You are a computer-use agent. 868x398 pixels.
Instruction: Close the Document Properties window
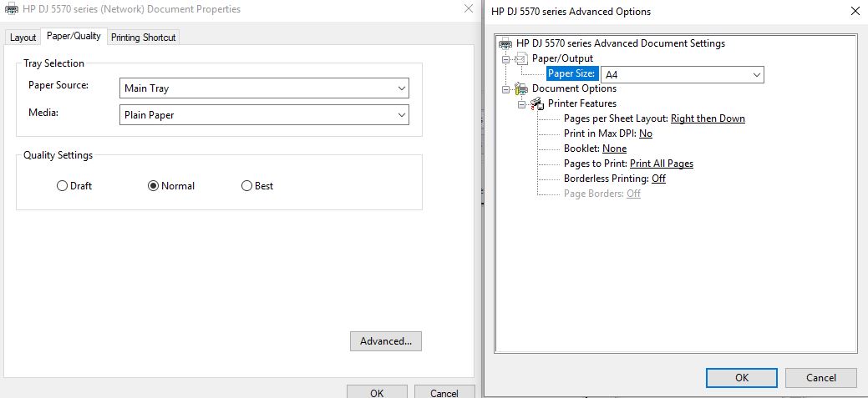[469, 8]
